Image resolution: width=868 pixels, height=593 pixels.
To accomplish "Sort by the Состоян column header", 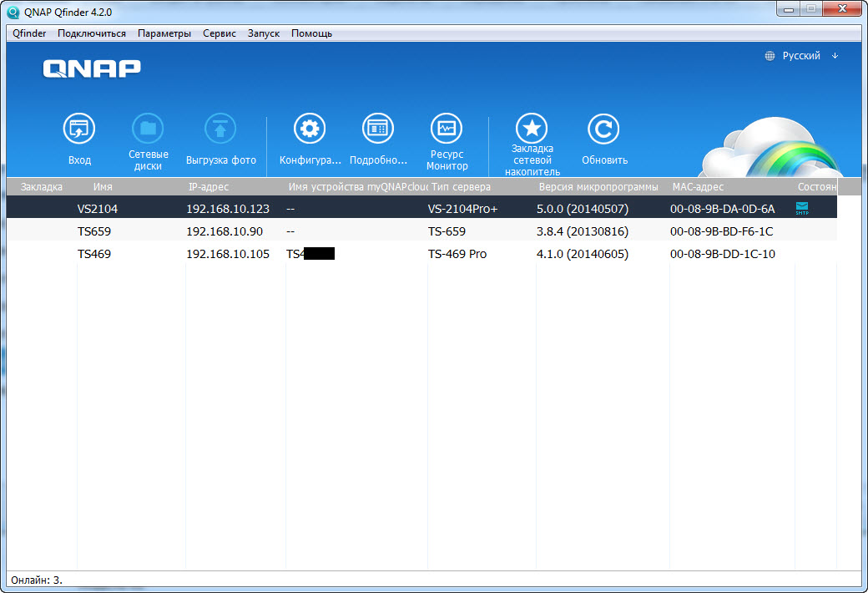I will pos(816,187).
